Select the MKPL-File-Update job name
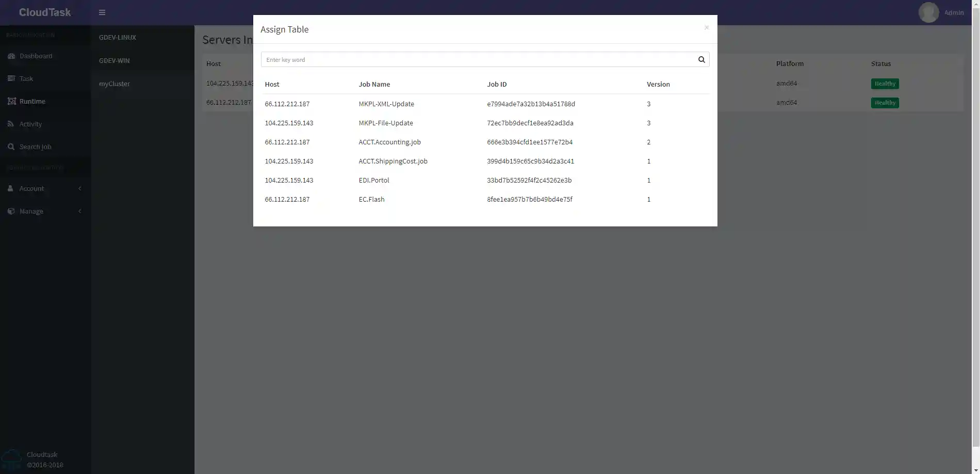Image resolution: width=980 pixels, height=474 pixels. pyautogui.click(x=386, y=123)
